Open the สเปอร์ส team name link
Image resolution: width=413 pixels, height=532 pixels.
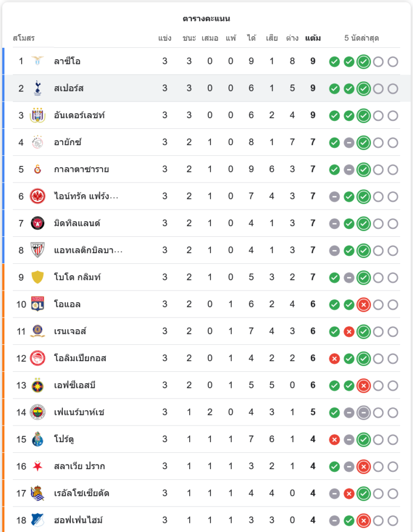click(69, 88)
